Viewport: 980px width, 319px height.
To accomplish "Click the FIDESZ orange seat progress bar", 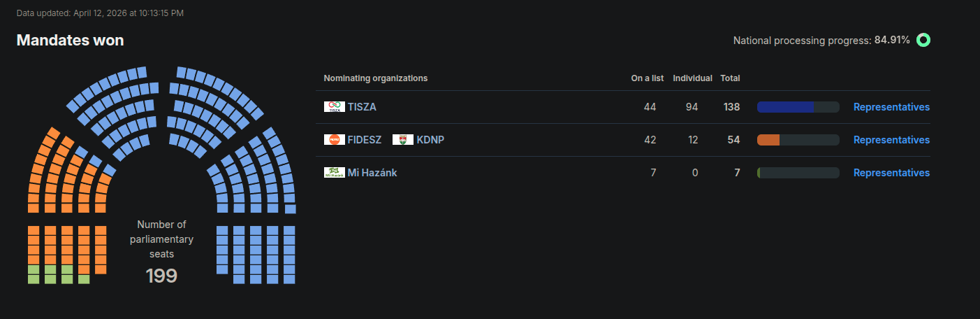I will coord(798,140).
